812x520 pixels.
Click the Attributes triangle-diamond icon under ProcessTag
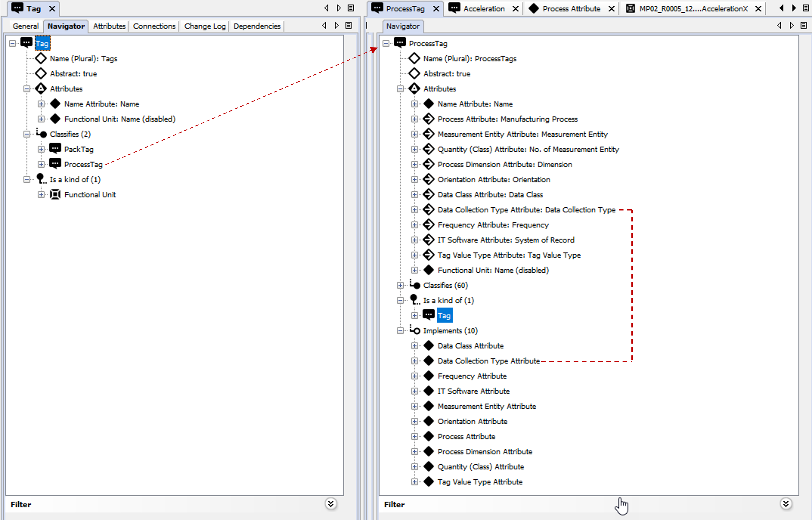point(414,88)
